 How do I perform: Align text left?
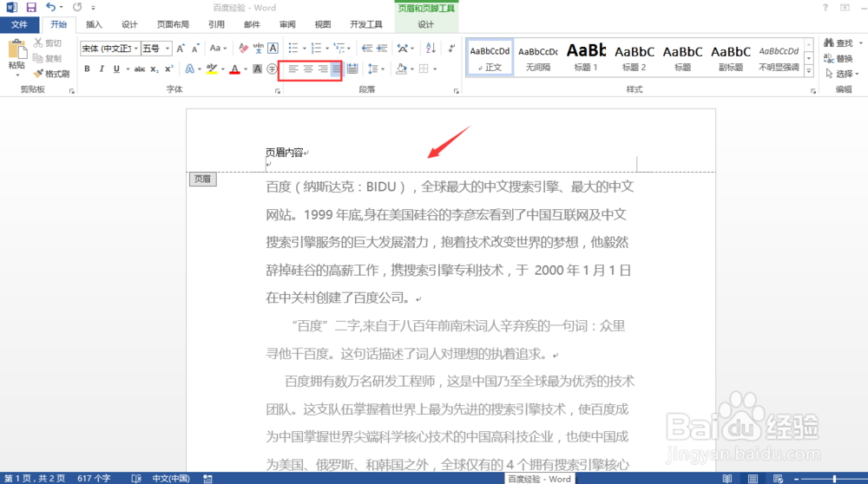tap(293, 69)
